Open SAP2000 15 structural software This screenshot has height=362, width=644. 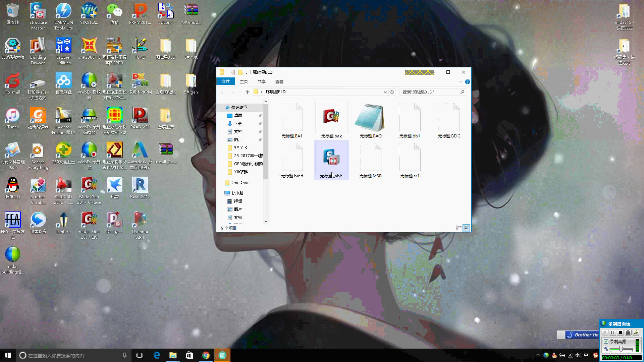(89, 47)
